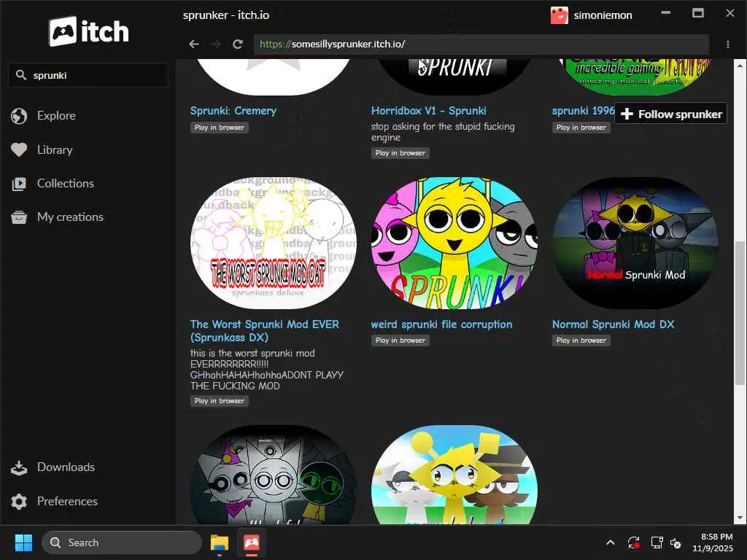Click the Collections video-stack icon

19,184
